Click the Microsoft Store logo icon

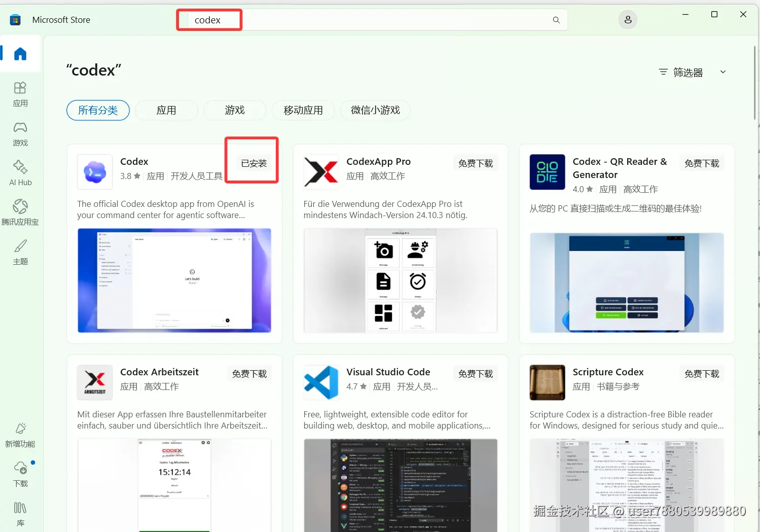15,20
